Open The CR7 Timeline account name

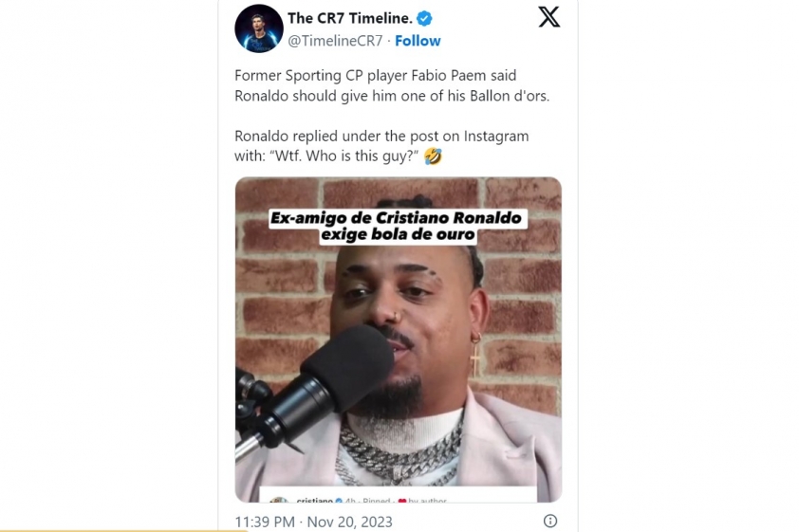[x=349, y=18]
